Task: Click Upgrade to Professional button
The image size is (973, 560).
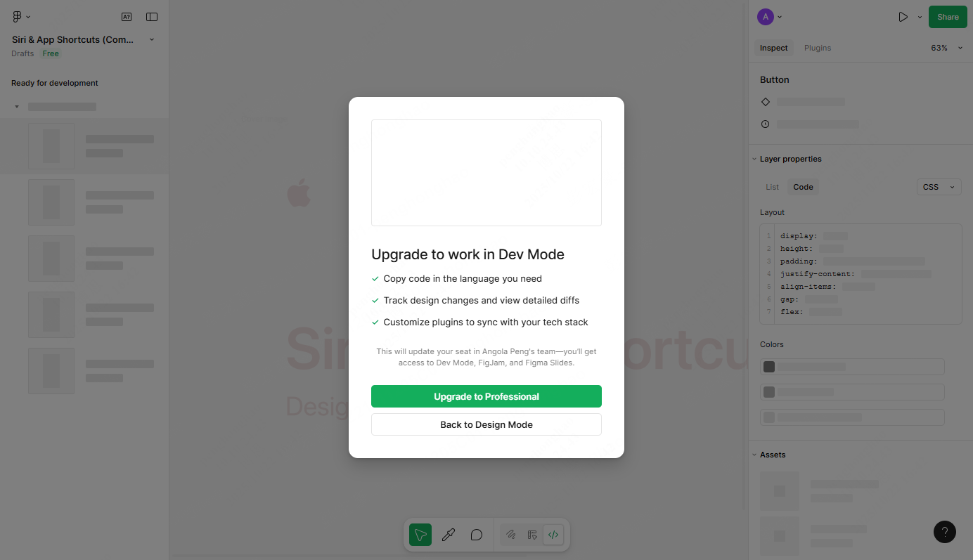Action: point(487,396)
